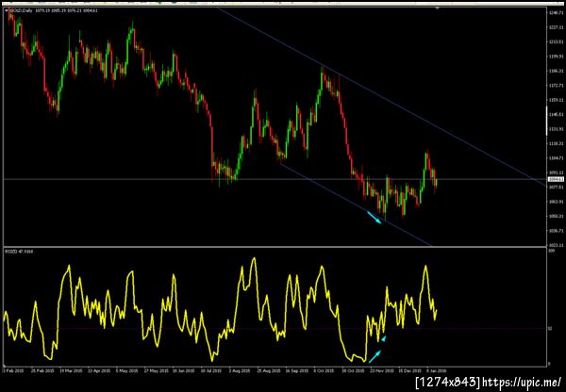Click the 1131.91 price scale label
This screenshot has width=566, height=392.
click(558, 129)
